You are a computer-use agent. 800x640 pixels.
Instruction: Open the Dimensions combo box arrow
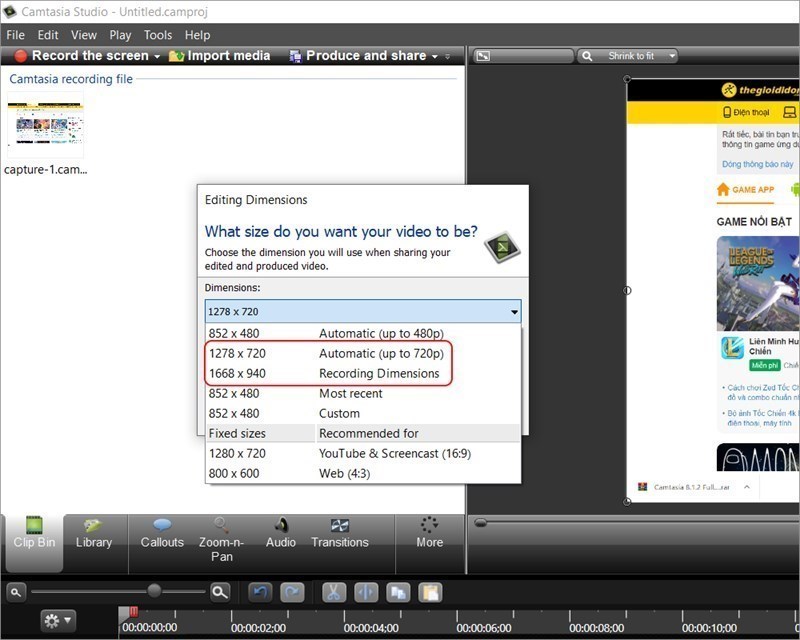click(x=514, y=312)
